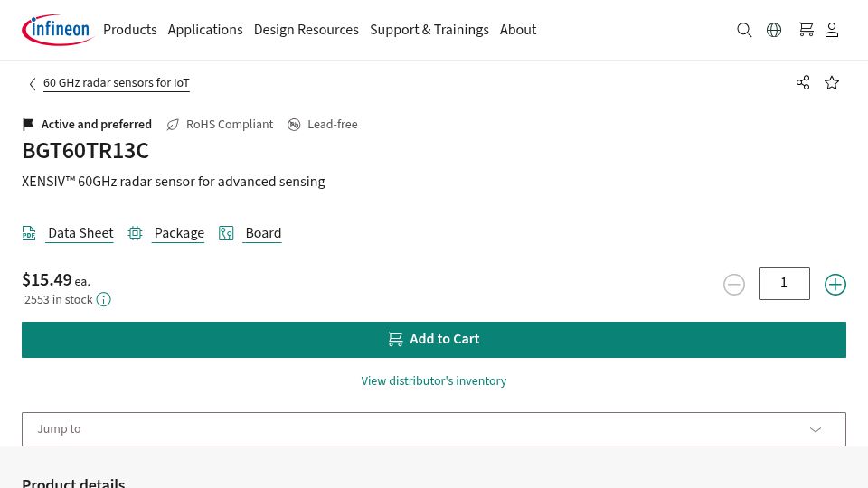This screenshot has height=488, width=868.
Task: Show stock info via the info icon
Action: click(103, 299)
